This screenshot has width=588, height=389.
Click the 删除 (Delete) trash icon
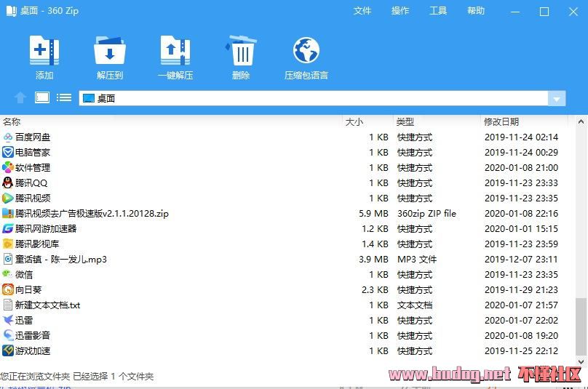(241, 51)
